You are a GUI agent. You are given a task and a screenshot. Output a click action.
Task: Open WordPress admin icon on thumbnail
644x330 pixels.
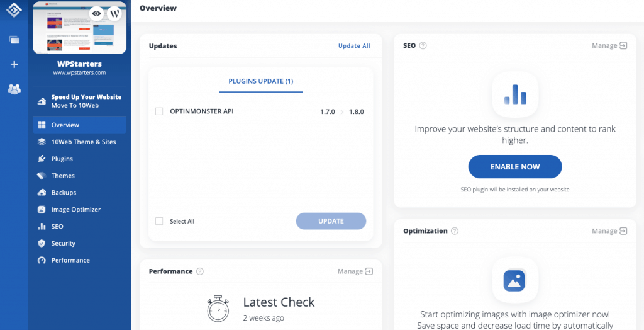(x=114, y=14)
